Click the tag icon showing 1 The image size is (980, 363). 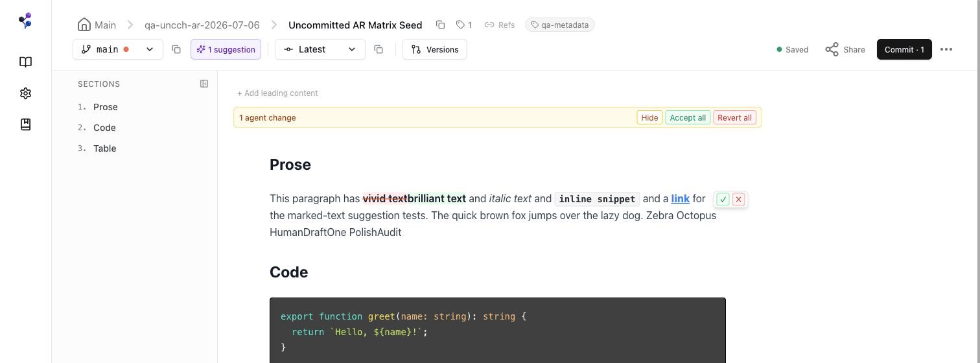click(x=464, y=25)
